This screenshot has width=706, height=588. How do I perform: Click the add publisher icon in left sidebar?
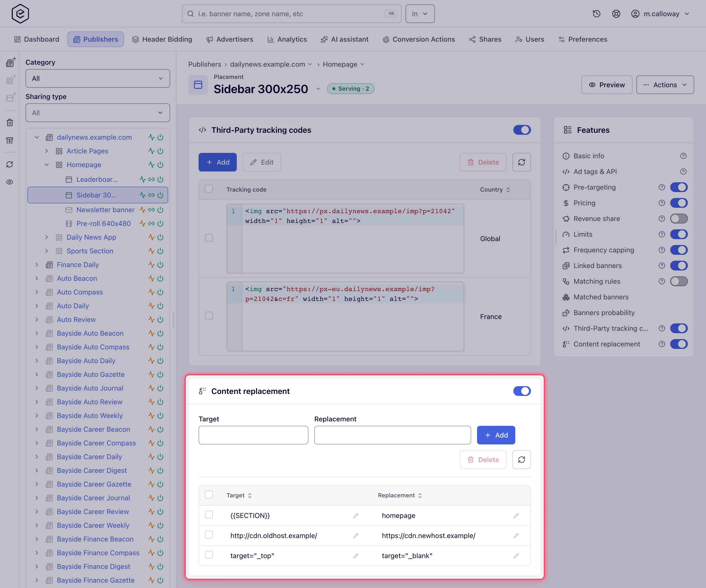[11, 62]
